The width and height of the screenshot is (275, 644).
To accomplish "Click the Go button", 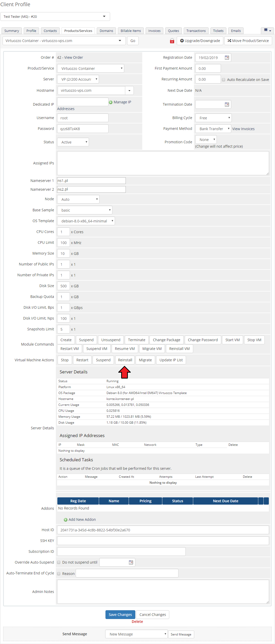I will [x=133, y=41].
